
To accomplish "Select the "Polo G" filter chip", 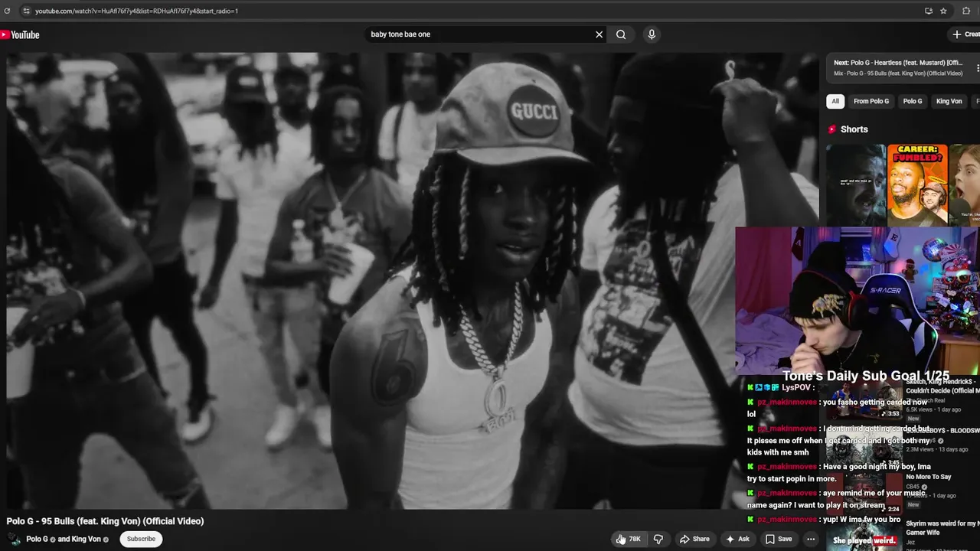I will (x=913, y=101).
